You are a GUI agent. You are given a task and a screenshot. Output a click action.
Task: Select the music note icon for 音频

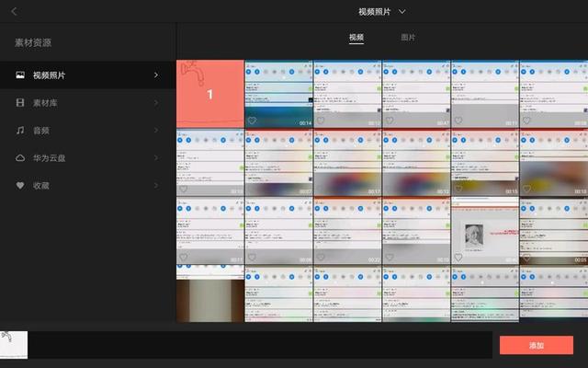tap(19, 131)
